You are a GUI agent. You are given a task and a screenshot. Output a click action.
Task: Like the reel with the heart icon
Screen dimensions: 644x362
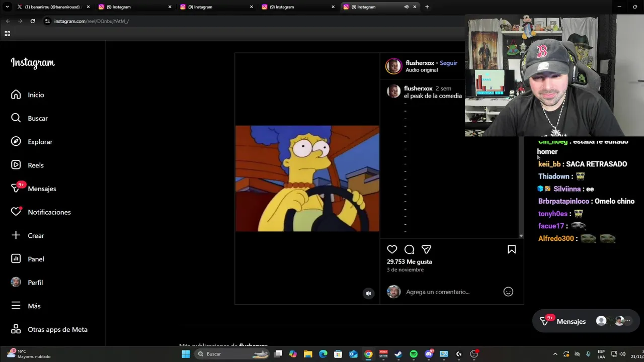tap(392, 249)
